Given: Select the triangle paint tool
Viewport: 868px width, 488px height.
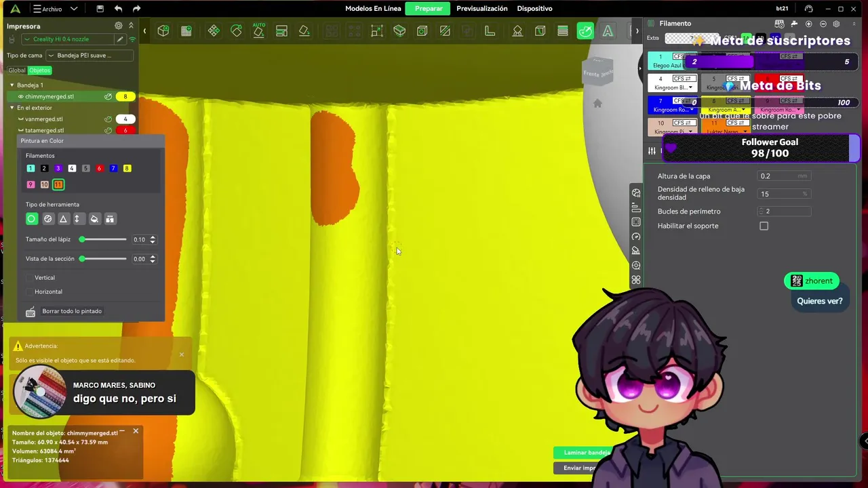Looking at the screenshot, I should click(x=63, y=219).
